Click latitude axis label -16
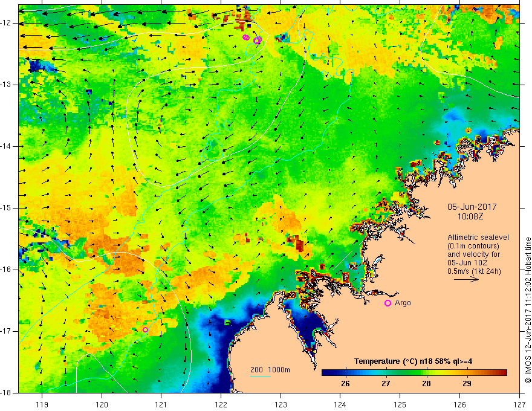Image resolution: width=532 pixels, height=411 pixels. pos(6,270)
